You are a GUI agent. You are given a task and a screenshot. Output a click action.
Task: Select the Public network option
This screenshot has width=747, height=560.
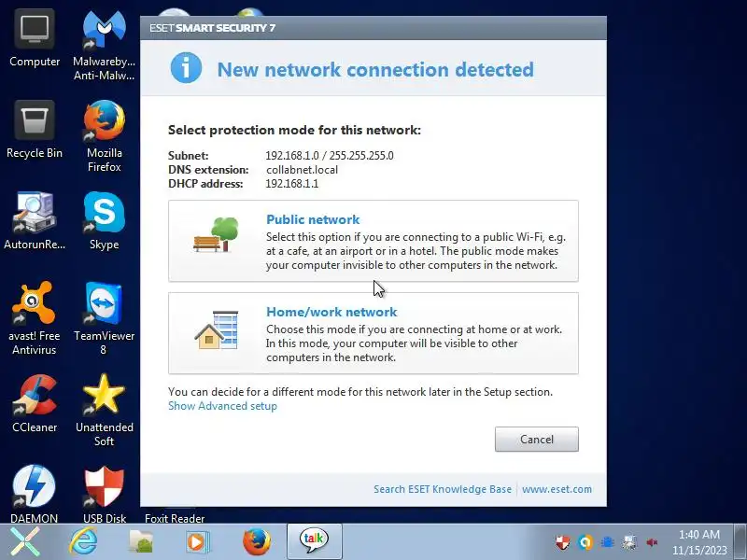pyautogui.click(x=373, y=241)
